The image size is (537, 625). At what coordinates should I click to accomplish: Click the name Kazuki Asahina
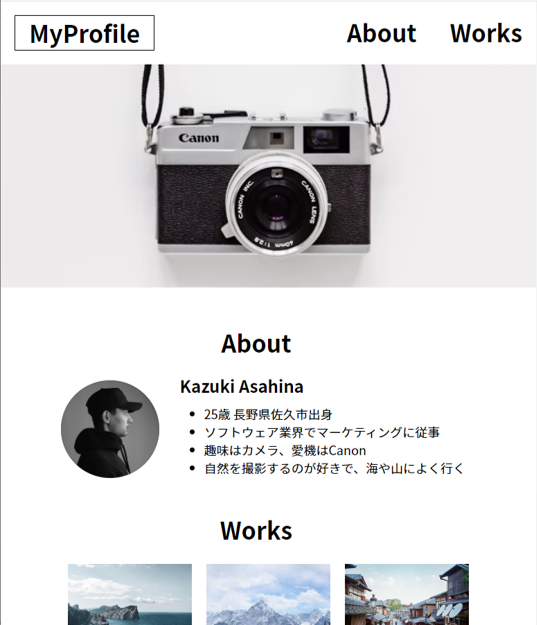click(x=242, y=387)
